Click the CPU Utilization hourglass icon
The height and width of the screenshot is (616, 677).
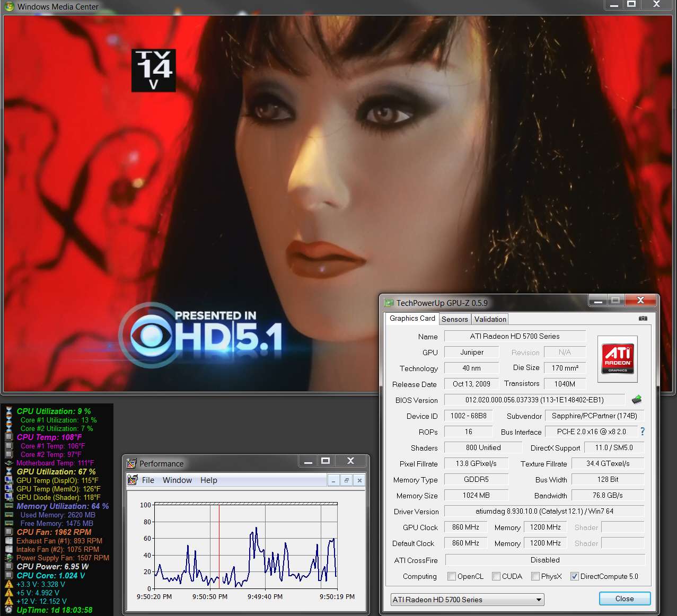[x=8, y=411]
